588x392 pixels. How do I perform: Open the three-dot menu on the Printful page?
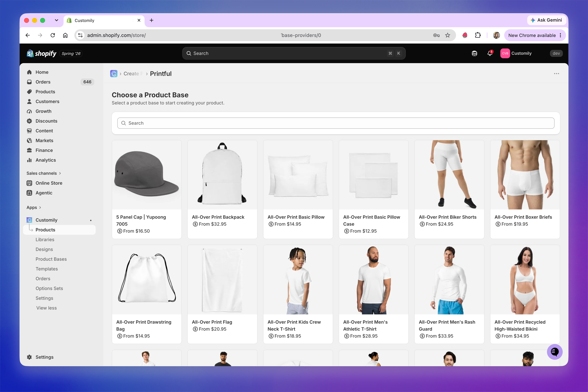pyautogui.click(x=556, y=74)
